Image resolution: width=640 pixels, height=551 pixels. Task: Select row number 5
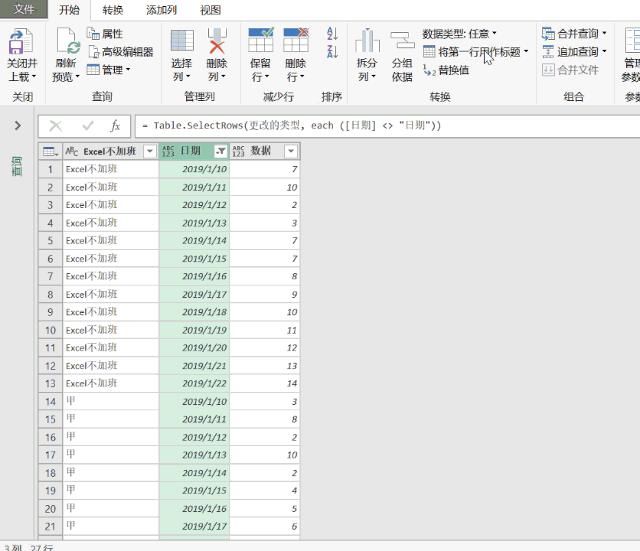click(50, 241)
